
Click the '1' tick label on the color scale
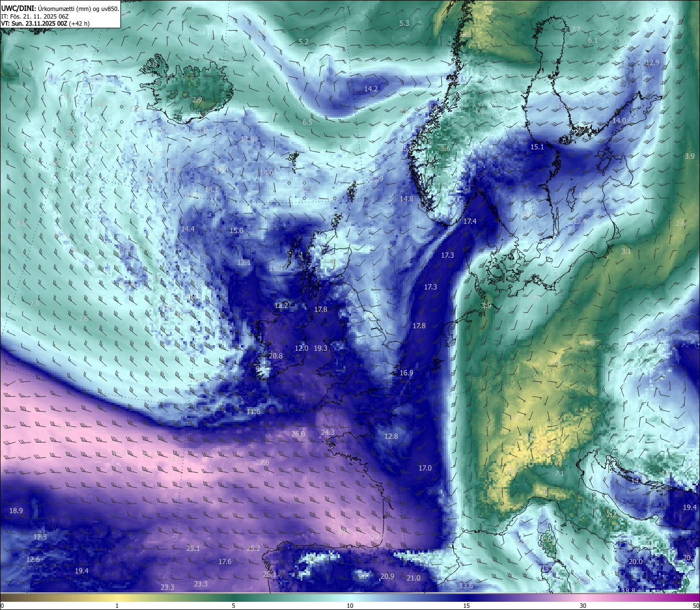pyautogui.click(x=117, y=606)
